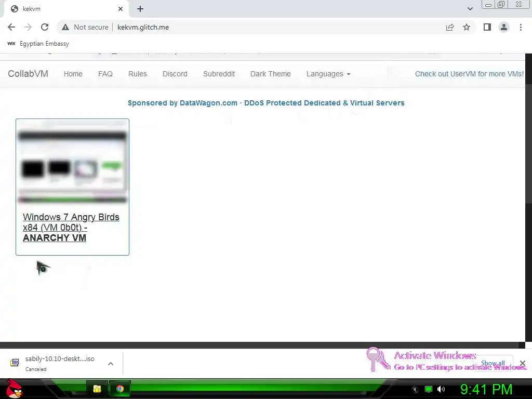532x399 pixels.
Task: Open the volume speaker tray icon
Action: click(x=441, y=389)
